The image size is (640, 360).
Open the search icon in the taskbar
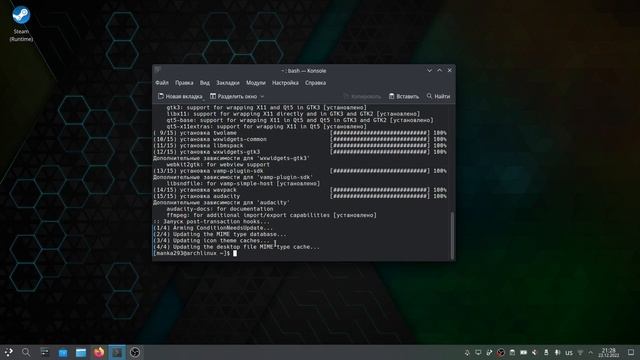point(26,352)
